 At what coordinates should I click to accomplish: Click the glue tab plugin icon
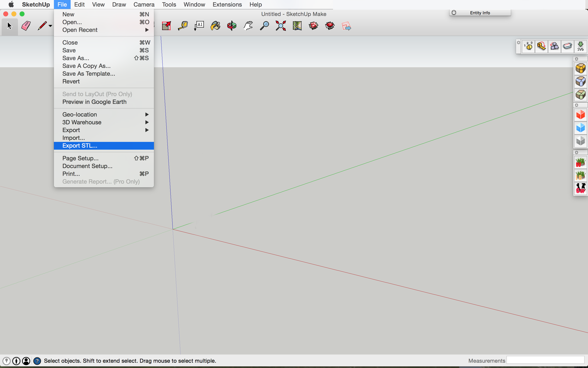coord(568,46)
